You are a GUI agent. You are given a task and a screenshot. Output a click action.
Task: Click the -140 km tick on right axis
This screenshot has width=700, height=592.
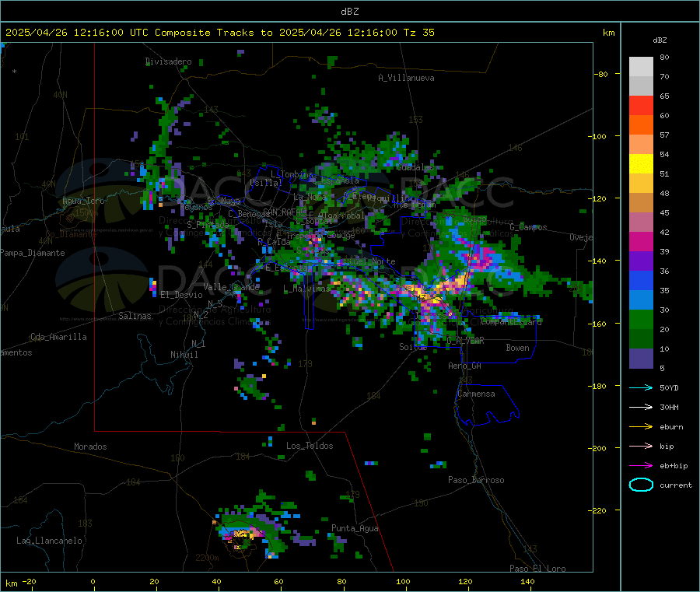click(599, 261)
